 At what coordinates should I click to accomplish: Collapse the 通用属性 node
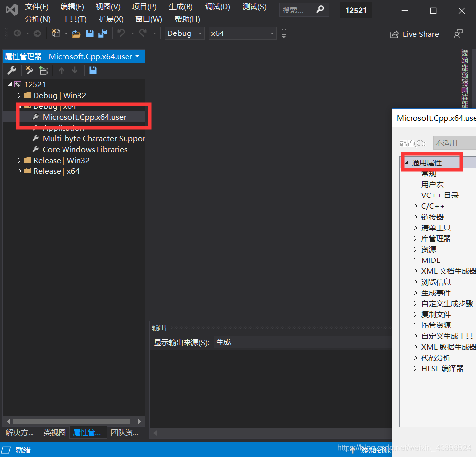(x=406, y=163)
